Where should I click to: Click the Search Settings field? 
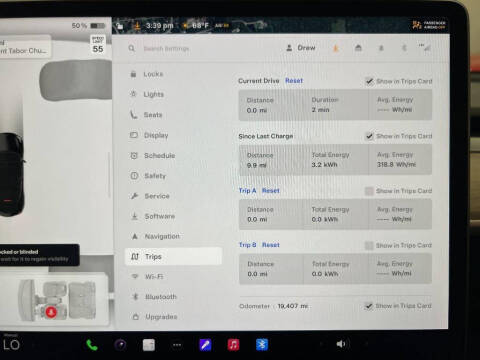click(167, 49)
